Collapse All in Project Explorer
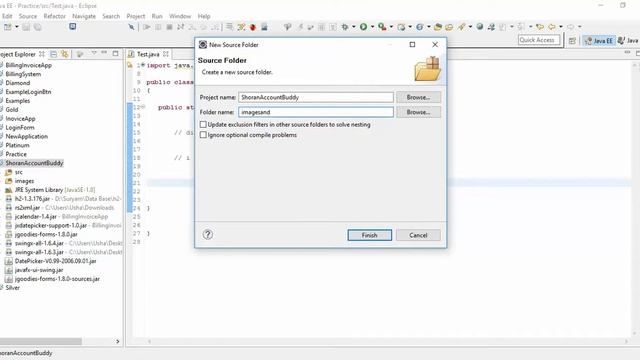Screen dimensions: 640x360 [53, 54]
